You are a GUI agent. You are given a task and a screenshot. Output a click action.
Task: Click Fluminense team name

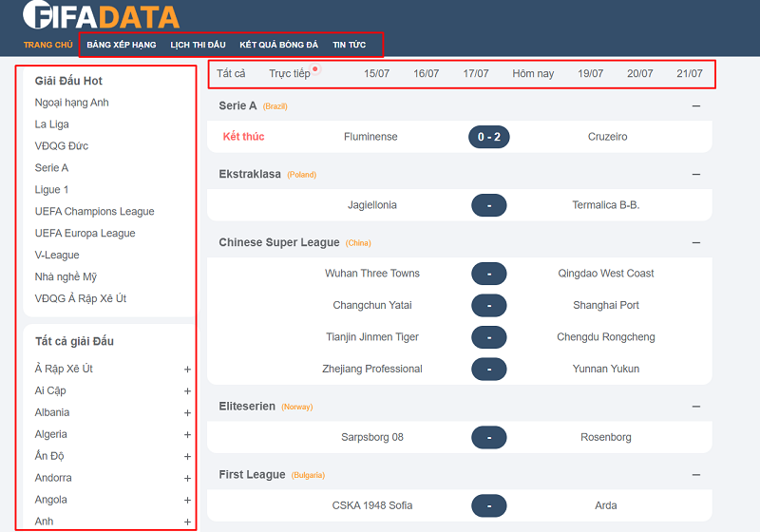click(x=370, y=137)
